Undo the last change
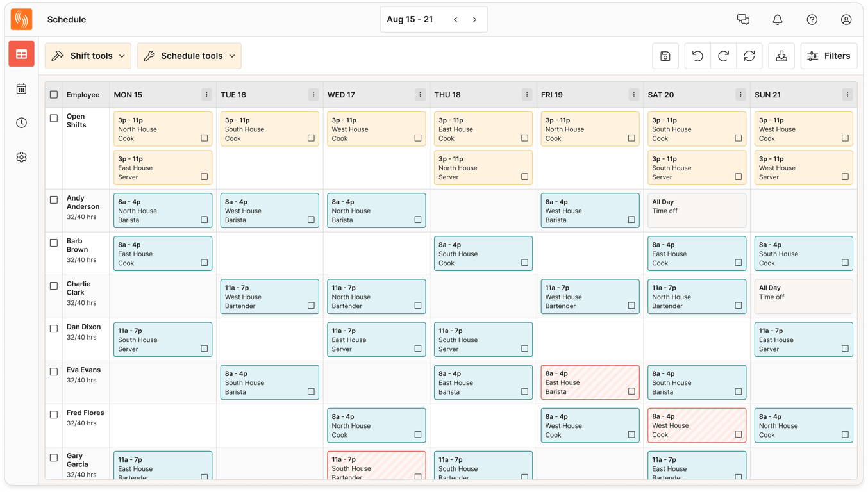The image size is (868, 492). (697, 56)
